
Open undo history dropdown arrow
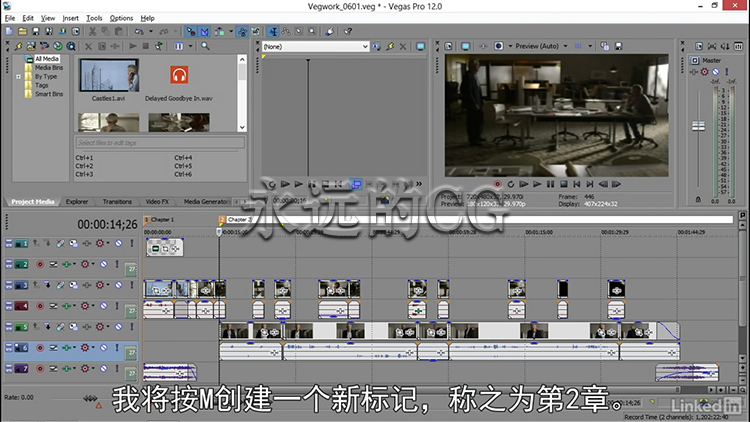[x=151, y=32]
